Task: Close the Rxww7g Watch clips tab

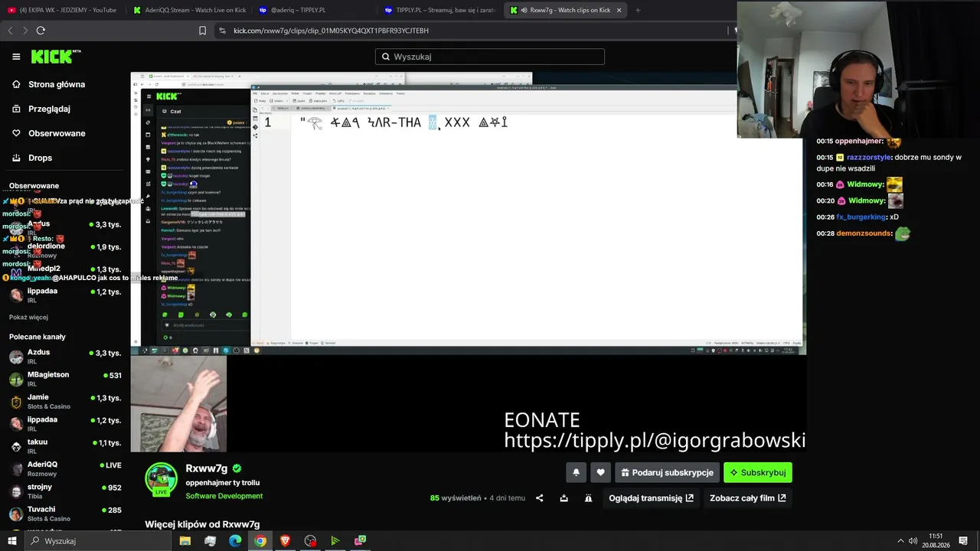Action: tap(619, 10)
